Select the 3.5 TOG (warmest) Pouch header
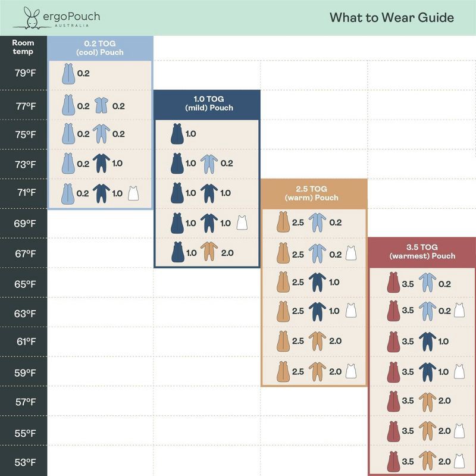Screen dimensions: 476x476 click(422, 251)
